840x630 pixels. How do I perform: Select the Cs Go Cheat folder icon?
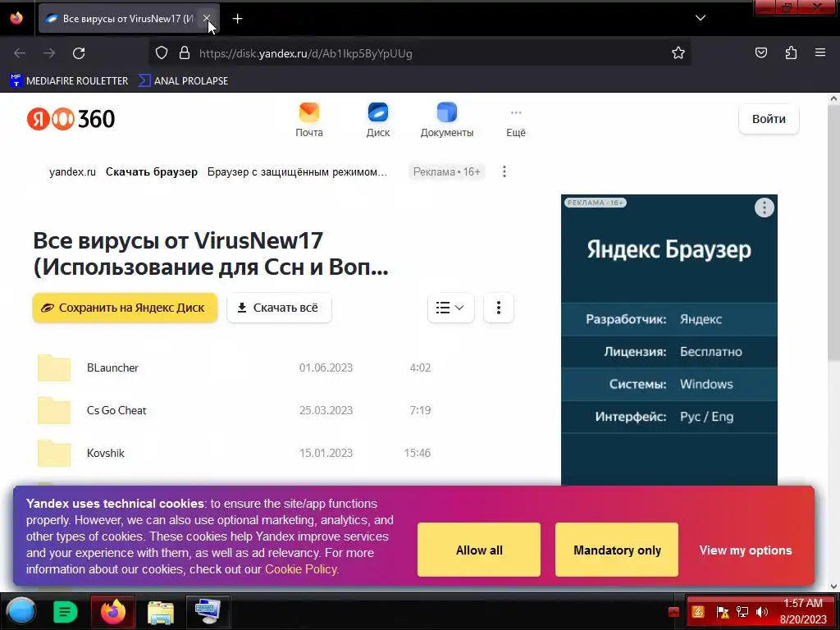click(54, 410)
